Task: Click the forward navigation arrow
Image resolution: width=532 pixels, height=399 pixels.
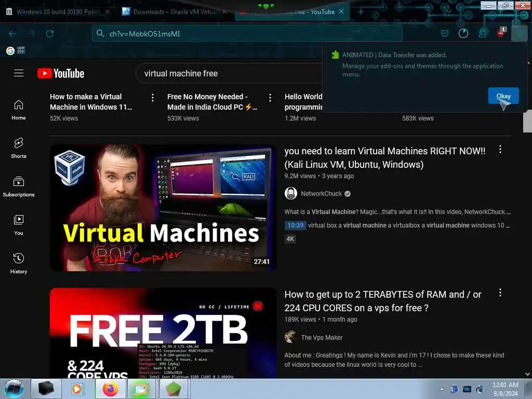Action: (x=32, y=34)
